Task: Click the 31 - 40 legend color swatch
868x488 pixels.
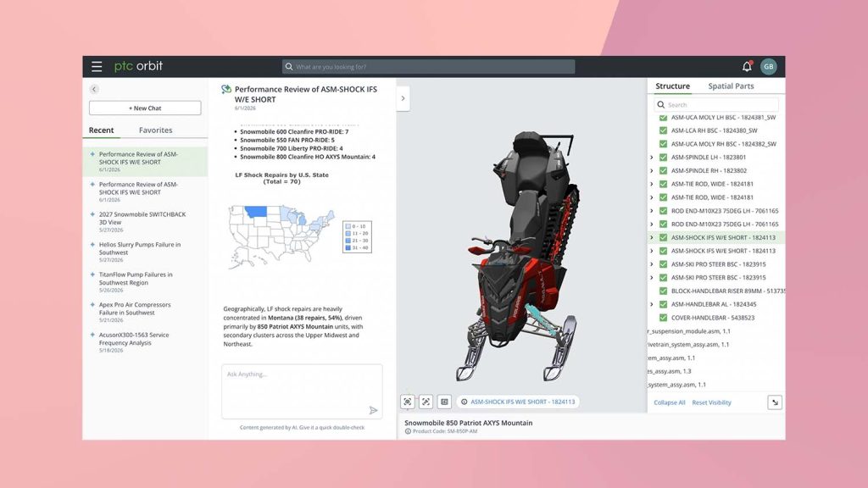Action: tap(348, 248)
